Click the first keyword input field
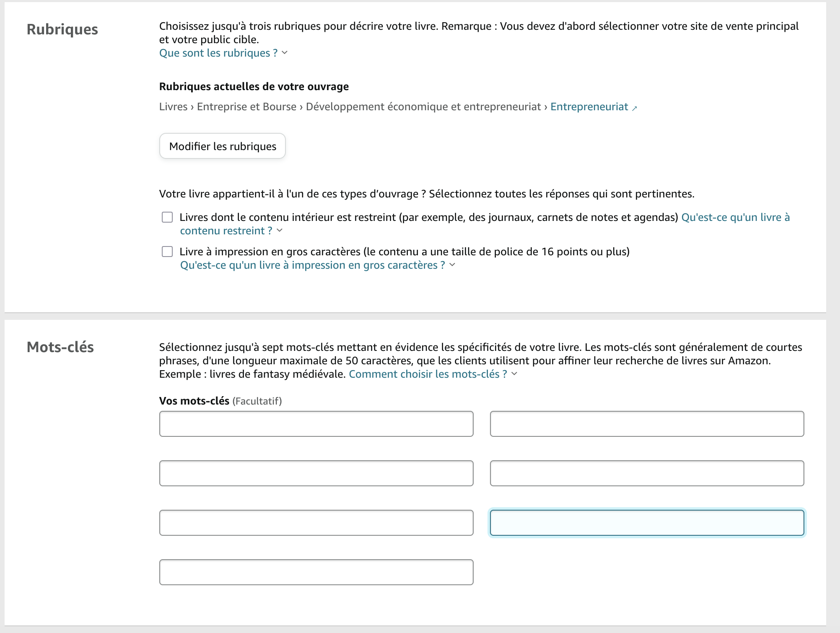Viewport: 840px width, 633px height. click(x=316, y=424)
